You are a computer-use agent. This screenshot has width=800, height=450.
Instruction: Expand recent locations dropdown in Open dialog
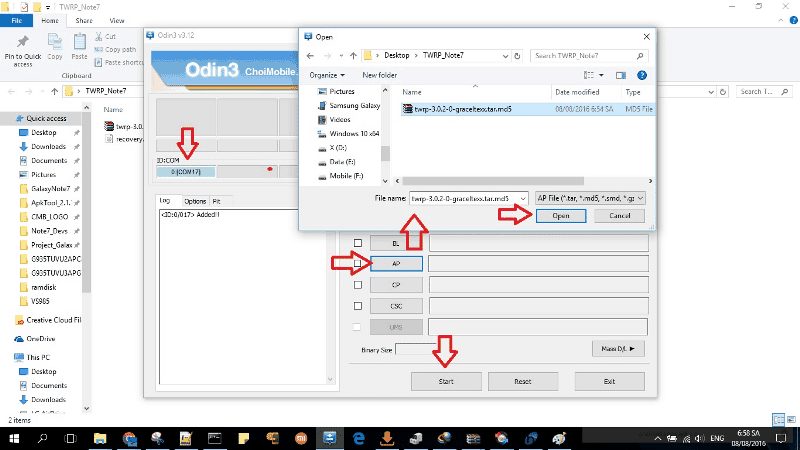[341, 56]
